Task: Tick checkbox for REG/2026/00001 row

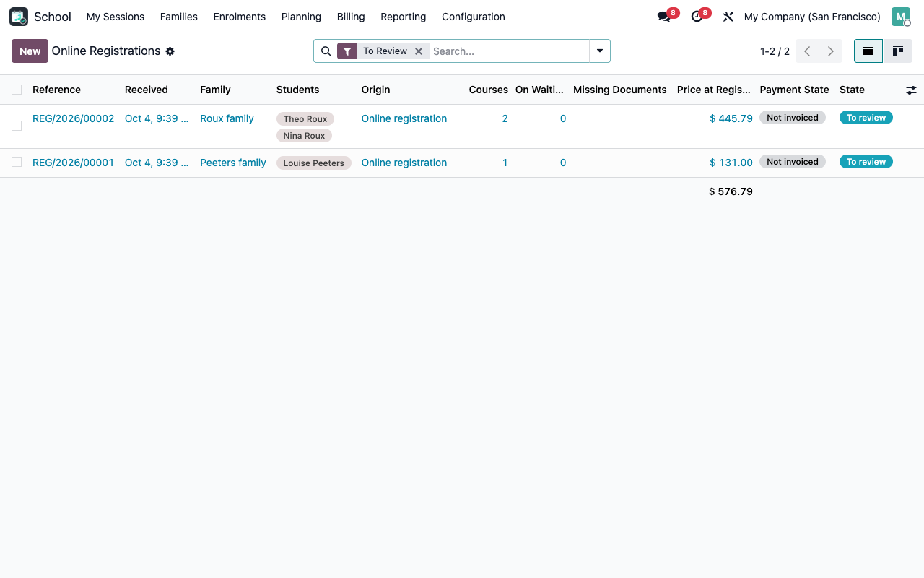Action: (17, 162)
